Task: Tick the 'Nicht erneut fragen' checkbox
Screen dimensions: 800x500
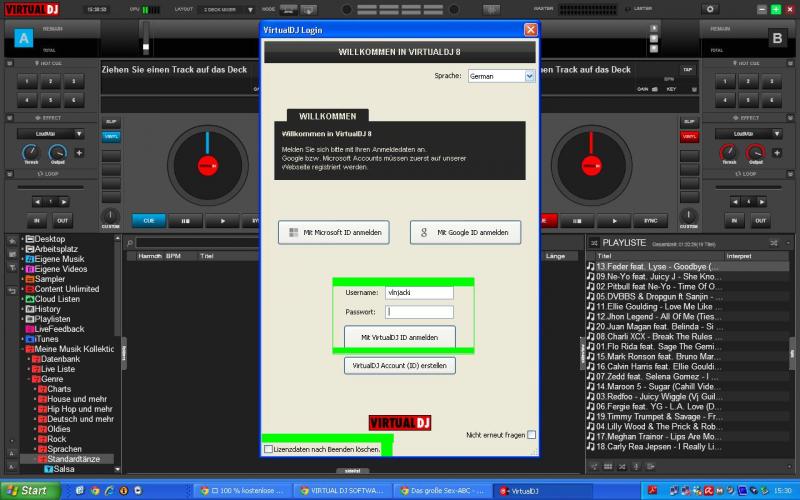Action: pyautogui.click(x=531, y=435)
